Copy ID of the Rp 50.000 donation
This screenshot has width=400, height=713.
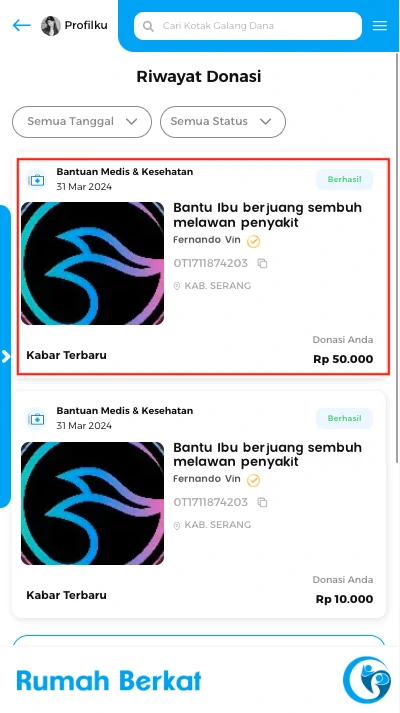click(x=262, y=263)
